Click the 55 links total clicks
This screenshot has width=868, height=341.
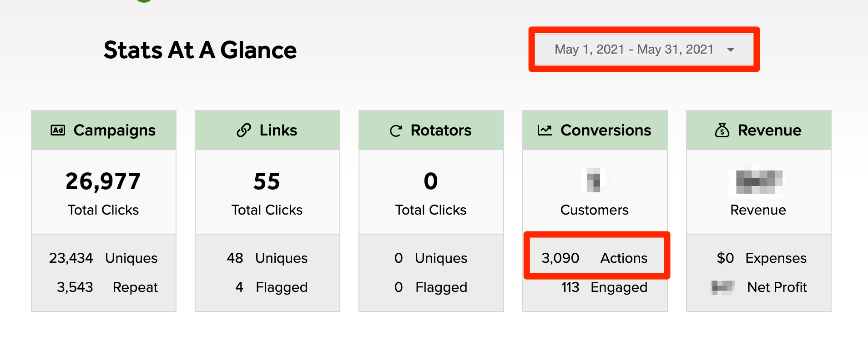pyautogui.click(x=267, y=181)
